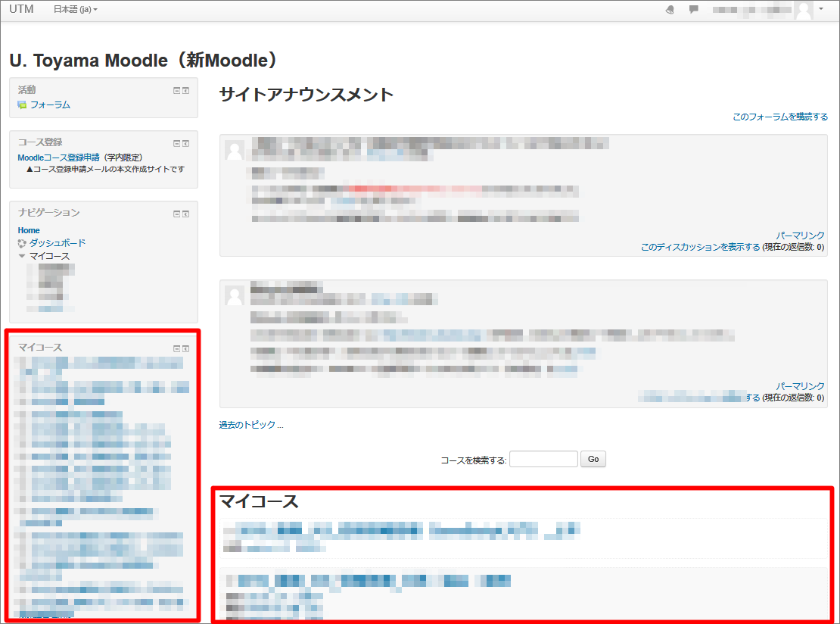Dock the 活動 block

(x=186, y=91)
